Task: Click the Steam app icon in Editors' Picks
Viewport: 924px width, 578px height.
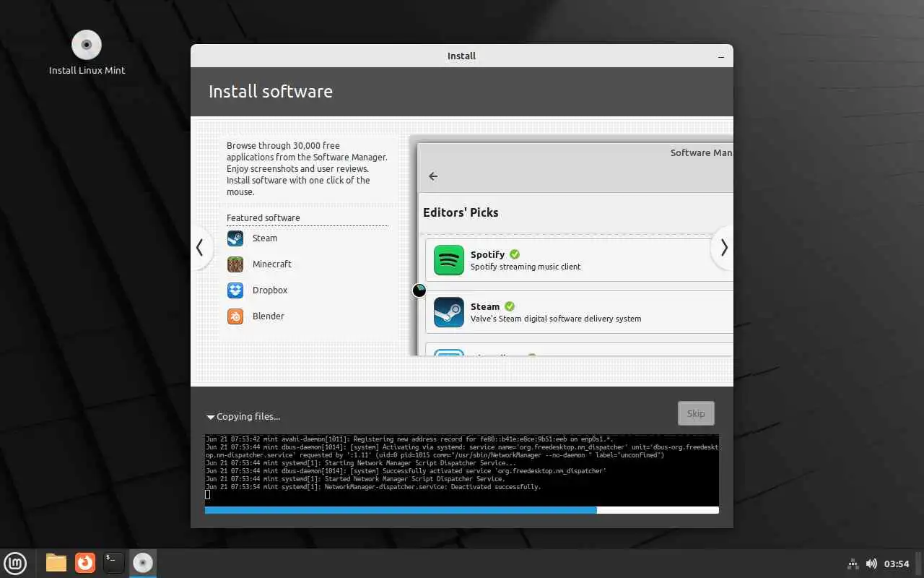Action: (449, 312)
